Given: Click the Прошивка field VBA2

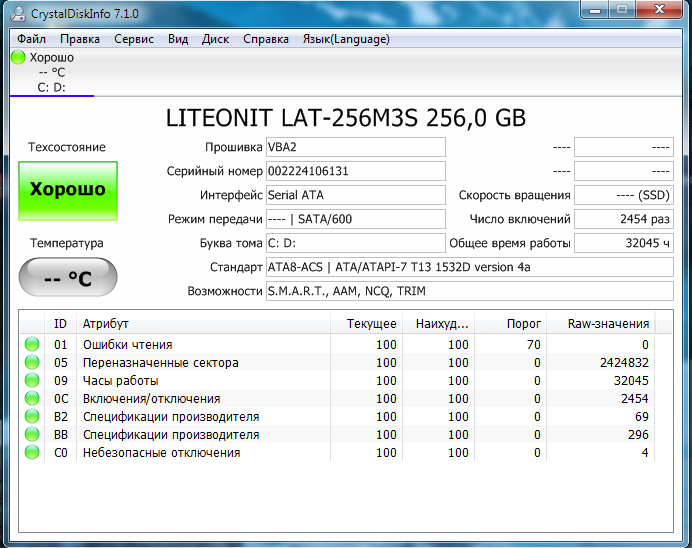Looking at the screenshot, I should pos(356,147).
